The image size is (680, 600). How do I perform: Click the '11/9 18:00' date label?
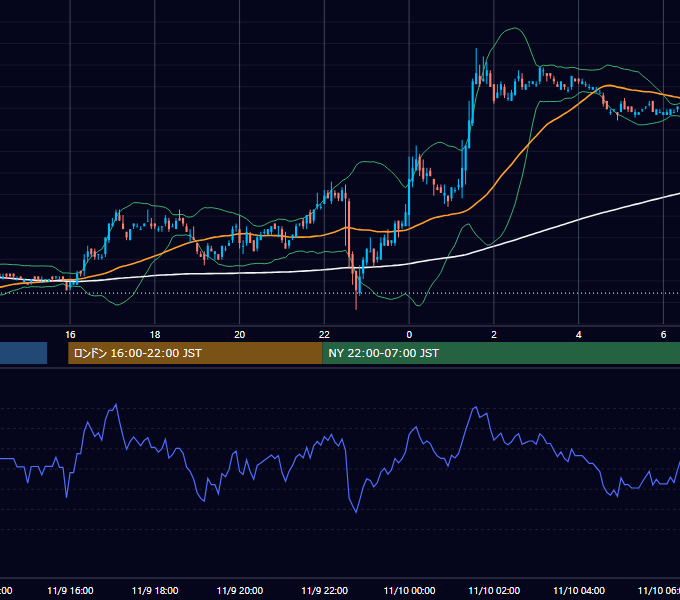155,590
